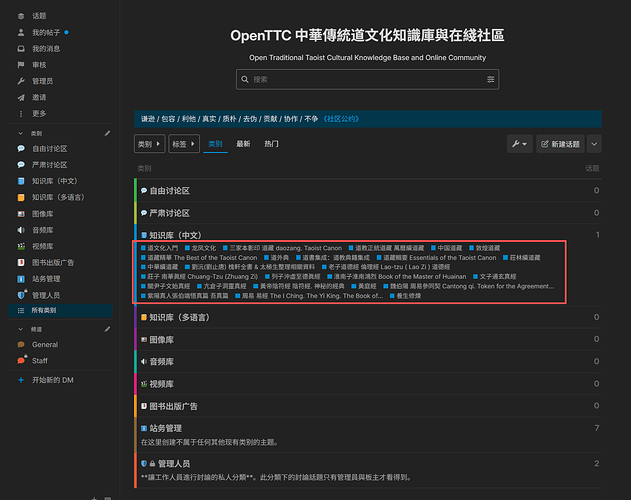This screenshot has height=500, width=631.
Task: Open the search filter options icon
Action: pyautogui.click(x=491, y=79)
